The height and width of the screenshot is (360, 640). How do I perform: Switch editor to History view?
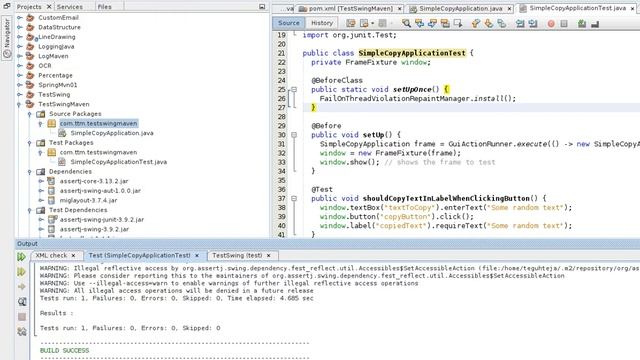[x=322, y=23]
